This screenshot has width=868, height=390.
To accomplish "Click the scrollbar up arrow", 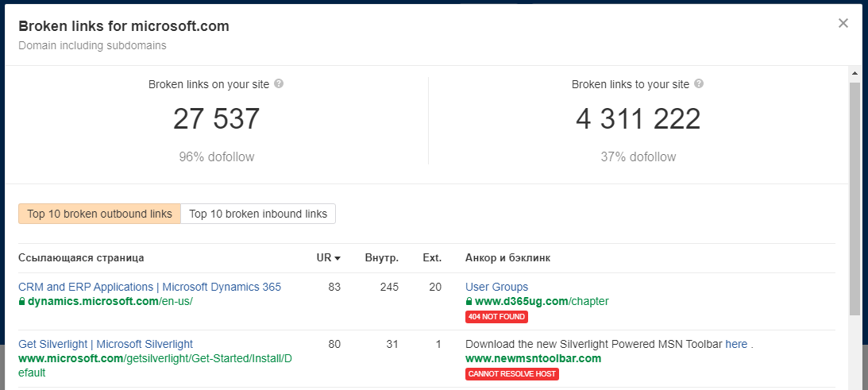I will (855, 72).
